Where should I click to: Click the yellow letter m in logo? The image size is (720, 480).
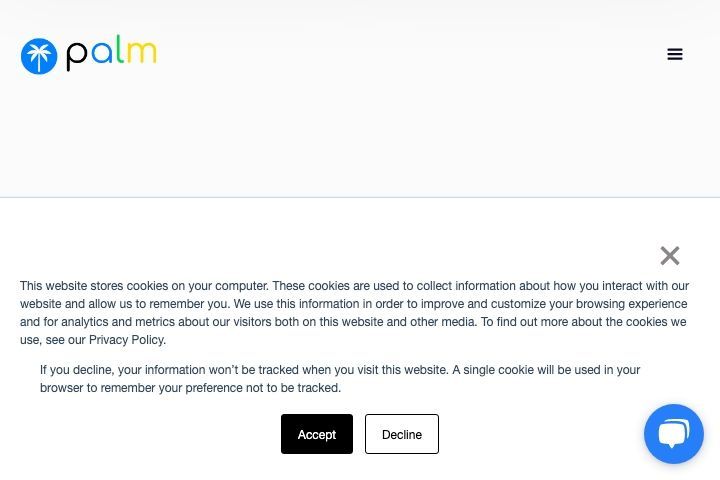[141, 52]
